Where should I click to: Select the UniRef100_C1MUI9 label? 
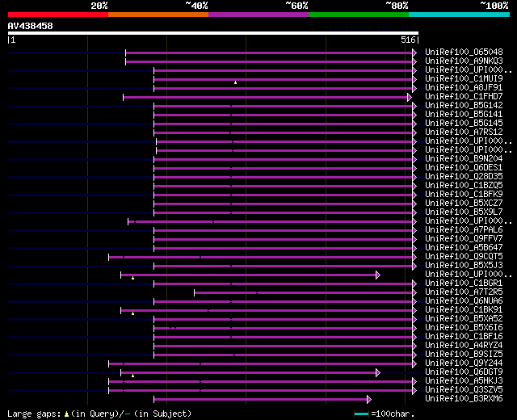(x=464, y=79)
